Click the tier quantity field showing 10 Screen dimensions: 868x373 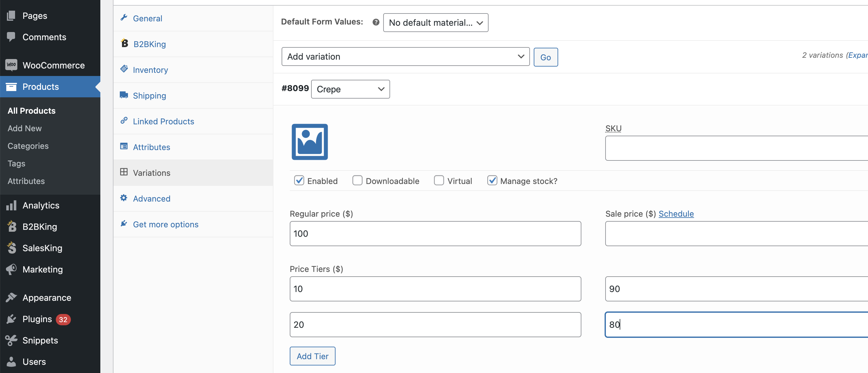[x=435, y=289]
